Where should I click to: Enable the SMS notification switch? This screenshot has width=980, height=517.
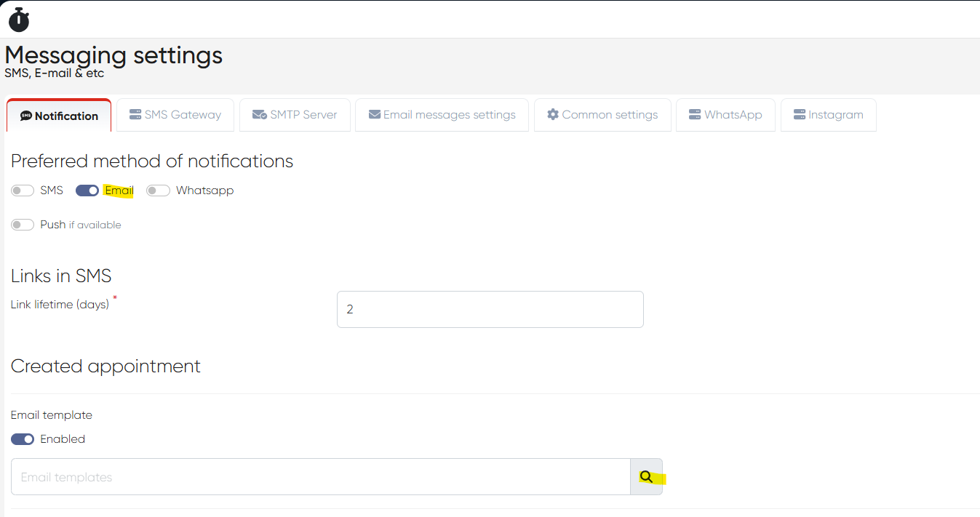pyautogui.click(x=23, y=191)
